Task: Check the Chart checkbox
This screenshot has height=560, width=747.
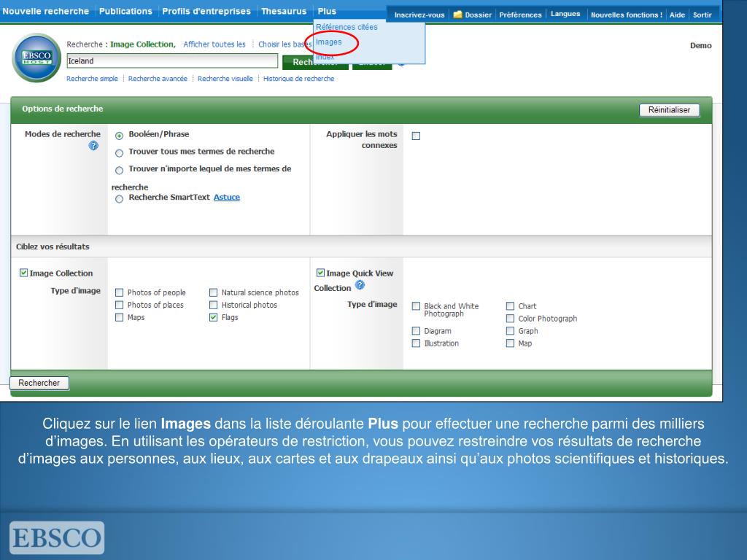Action: tap(510, 306)
